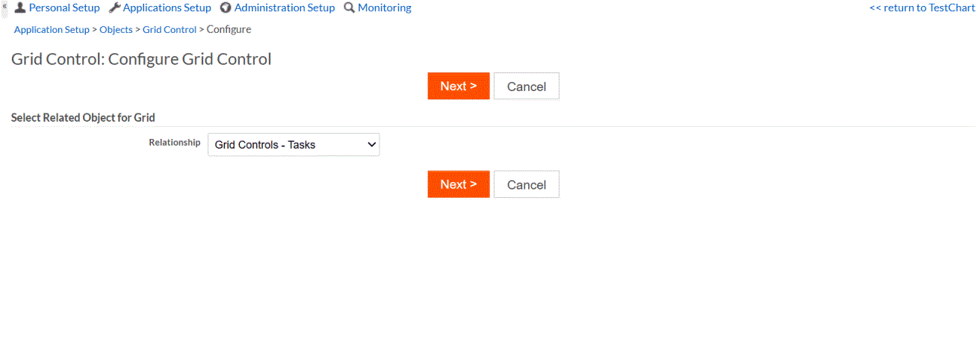
Task: Click the Personal Setup person icon
Action: [x=20, y=7]
